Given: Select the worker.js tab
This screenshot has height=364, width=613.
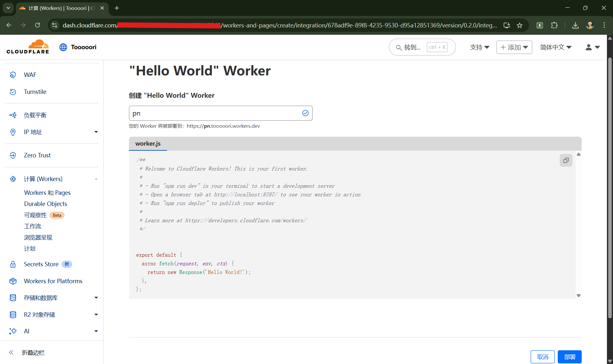Looking at the screenshot, I should tap(148, 144).
